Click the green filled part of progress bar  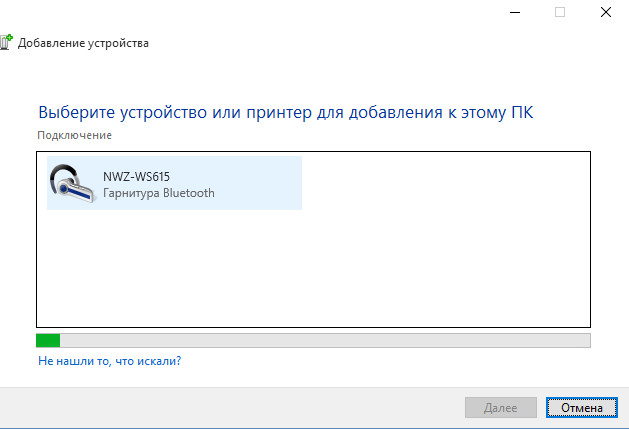[48, 340]
